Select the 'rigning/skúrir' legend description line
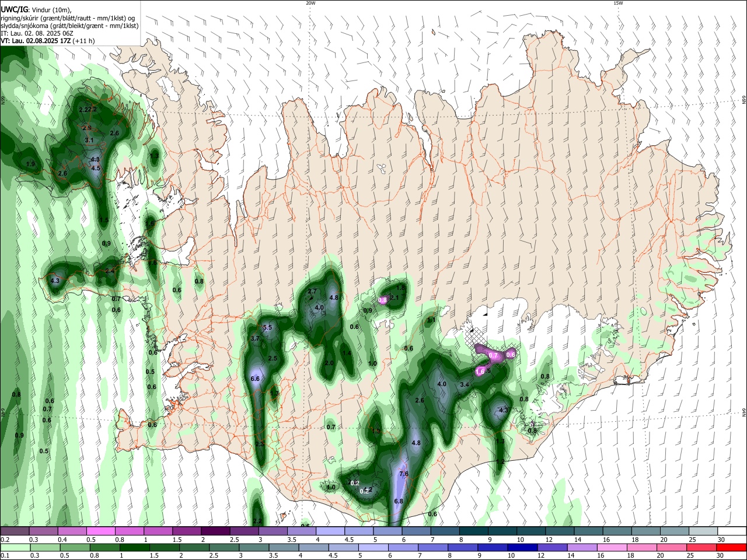The height and width of the screenshot is (560, 747). (x=67, y=18)
